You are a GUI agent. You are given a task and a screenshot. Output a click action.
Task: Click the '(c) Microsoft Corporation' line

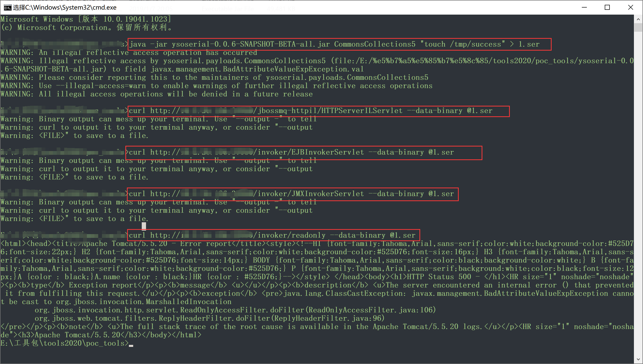pos(87,27)
